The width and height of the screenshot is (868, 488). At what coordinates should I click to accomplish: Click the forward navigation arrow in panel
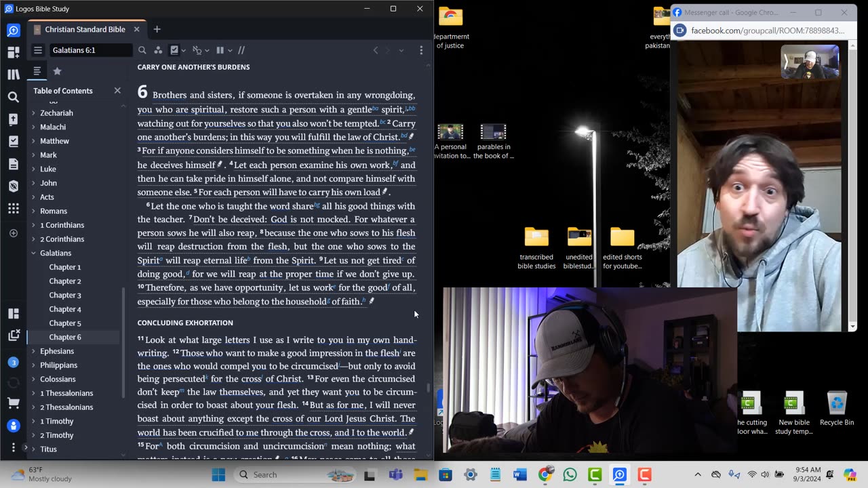coord(389,50)
